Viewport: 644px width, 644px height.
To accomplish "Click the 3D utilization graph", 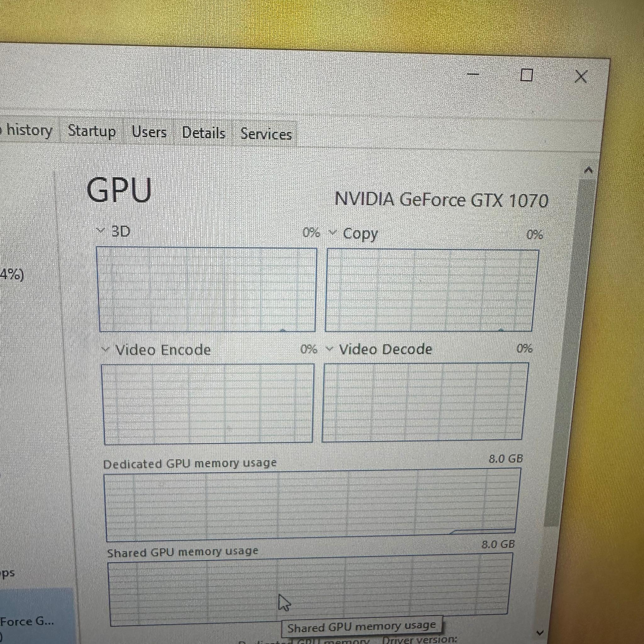I will tap(207, 290).
